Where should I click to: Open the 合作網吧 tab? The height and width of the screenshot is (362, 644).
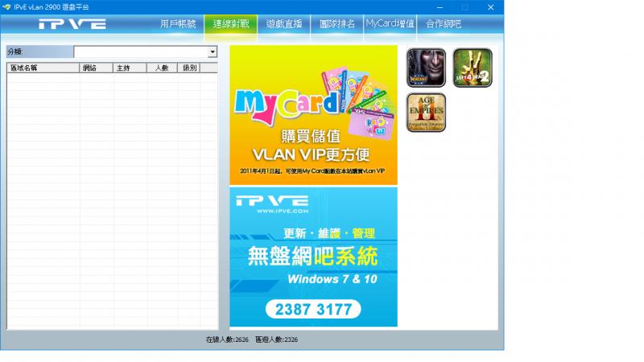444,24
